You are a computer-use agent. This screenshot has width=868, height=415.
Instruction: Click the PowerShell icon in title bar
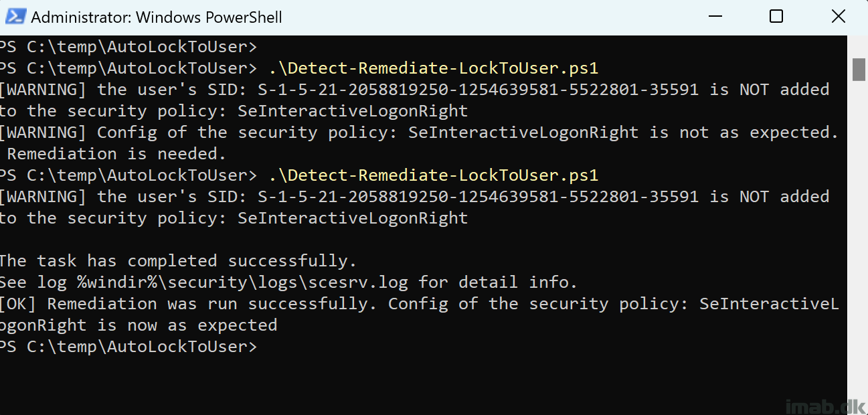point(16,17)
